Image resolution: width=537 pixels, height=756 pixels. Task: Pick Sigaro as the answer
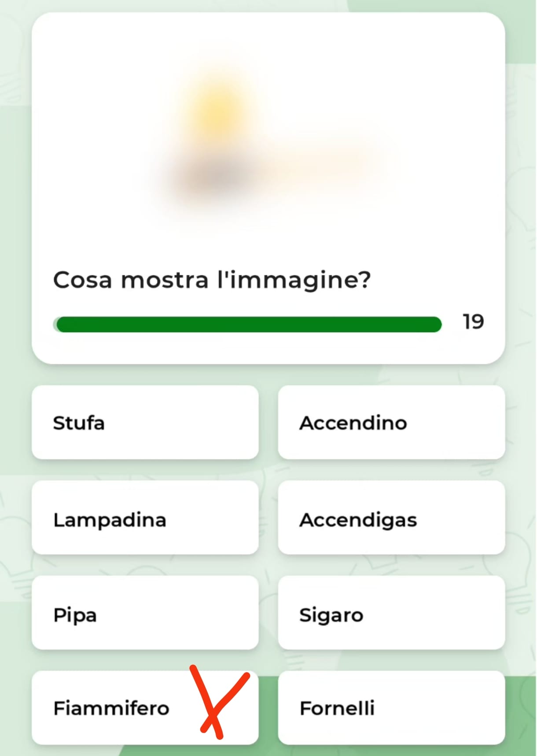click(x=391, y=613)
